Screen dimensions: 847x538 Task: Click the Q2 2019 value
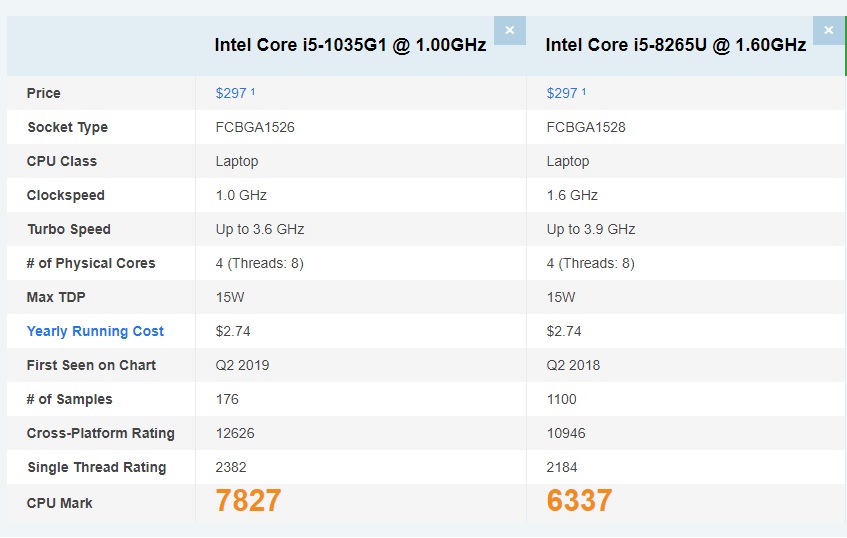click(x=243, y=365)
